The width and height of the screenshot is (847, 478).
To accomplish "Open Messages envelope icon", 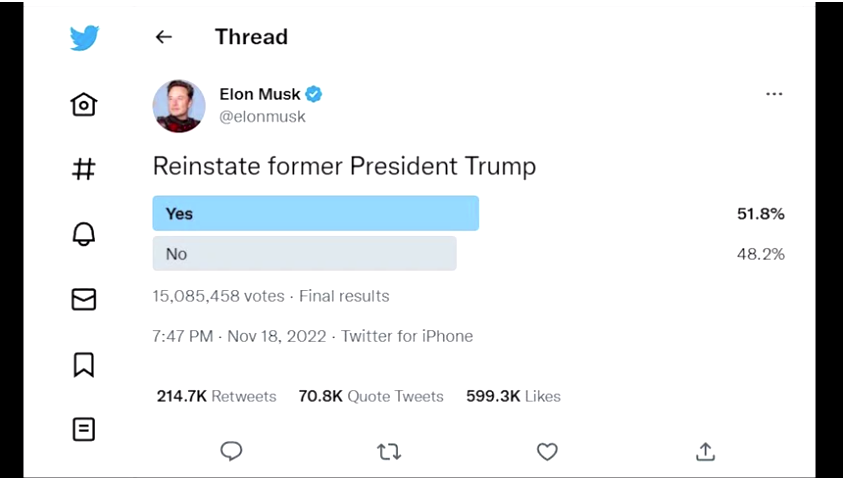I will pyautogui.click(x=84, y=299).
